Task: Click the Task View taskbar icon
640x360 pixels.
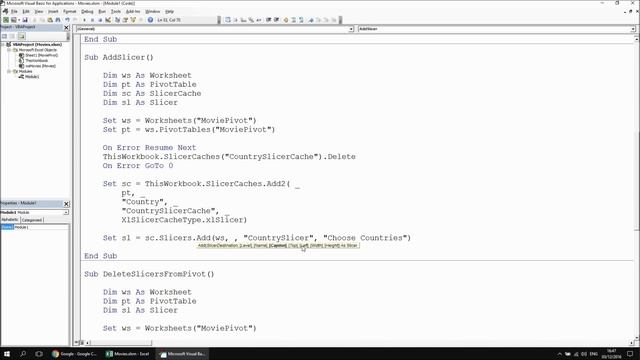Action: [x=39, y=353]
